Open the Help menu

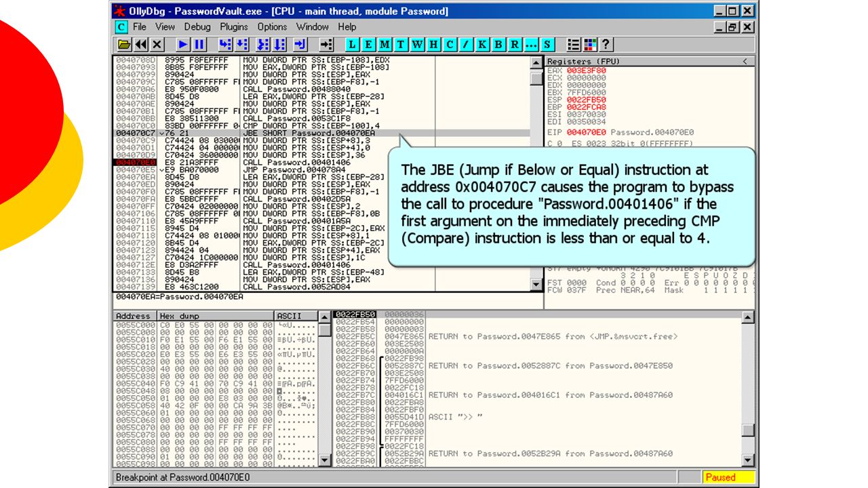click(347, 27)
